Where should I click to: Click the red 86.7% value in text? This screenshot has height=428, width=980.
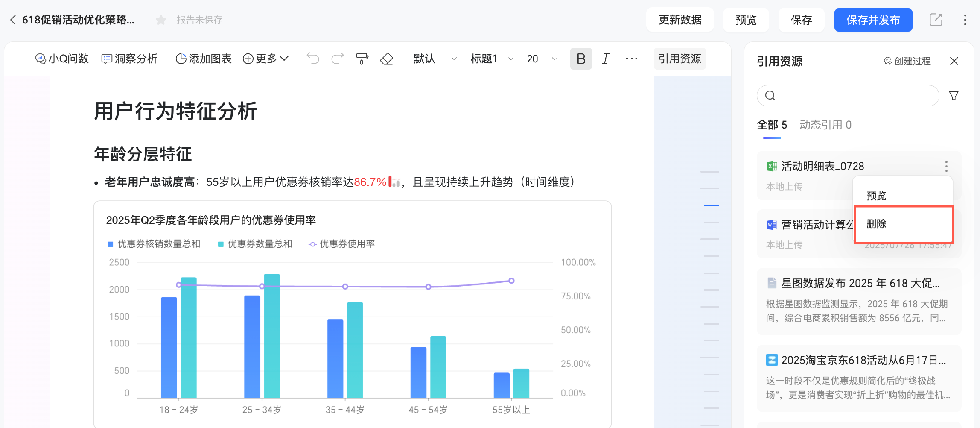tap(370, 182)
